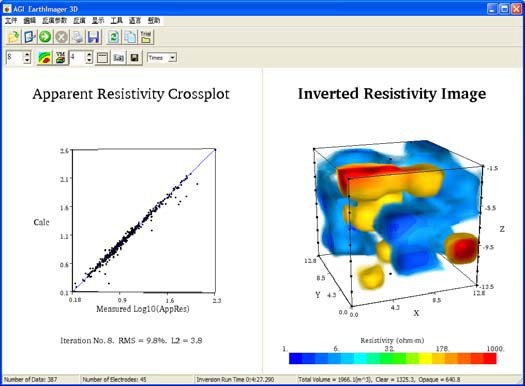This screenshot has width=525, height=386.
Task: Click the iteration number input field showing 8
Action: click(15, 57)
